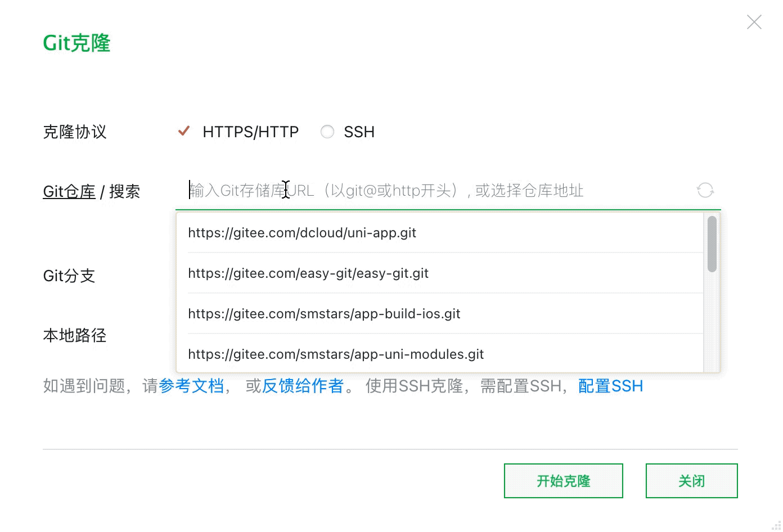Select the dcloud/uni-app repository URL
This screenshot has height=532, width=783.
pyautogui.click(x=302, y=232)
